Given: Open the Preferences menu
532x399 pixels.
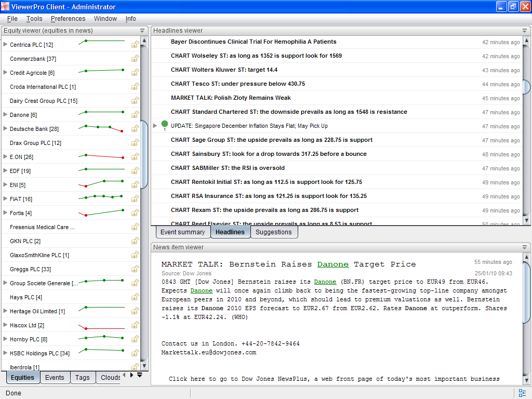Looking at the screenshot, I should point(68,19).
